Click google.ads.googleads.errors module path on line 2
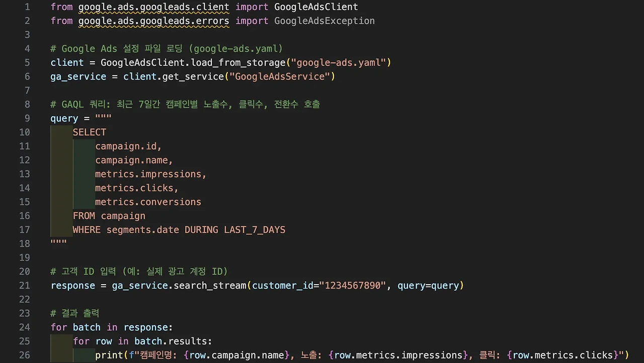Viewport: 644px width, 363px height. pos(153,21)
